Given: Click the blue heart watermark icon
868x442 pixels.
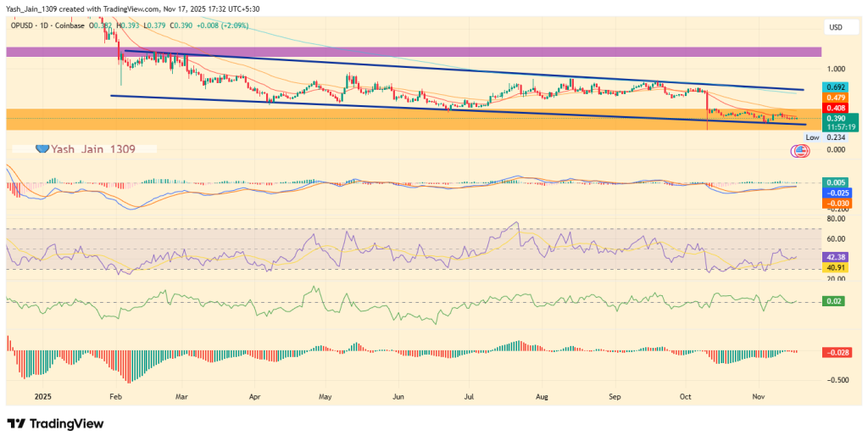Looking at the screenshot, I should [x=42, y=148].
